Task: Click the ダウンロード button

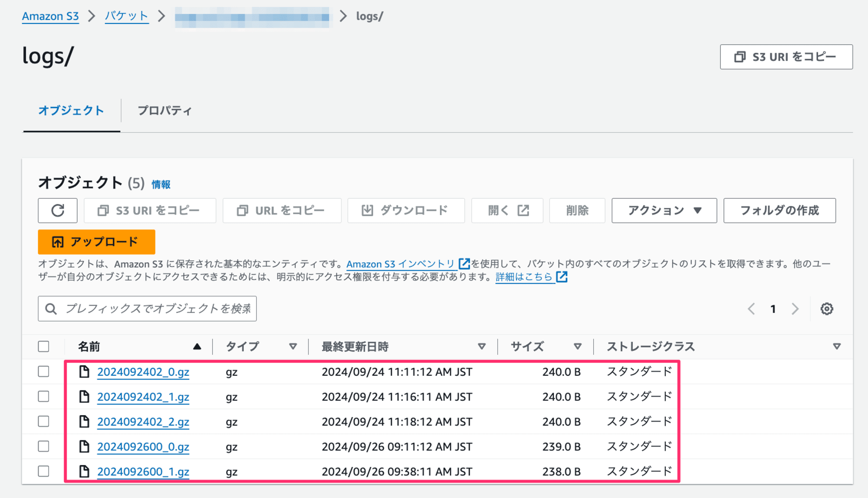Action: click(x=406, y=210)
